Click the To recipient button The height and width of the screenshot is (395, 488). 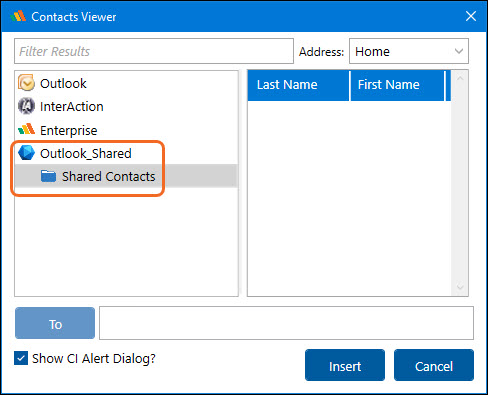(55, 323)
